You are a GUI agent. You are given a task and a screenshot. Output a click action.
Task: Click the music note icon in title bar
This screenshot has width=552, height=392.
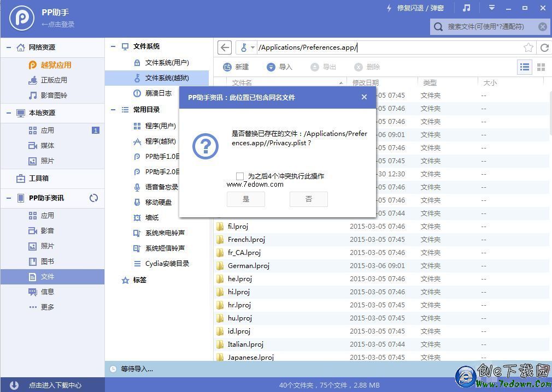coord(466,8)
